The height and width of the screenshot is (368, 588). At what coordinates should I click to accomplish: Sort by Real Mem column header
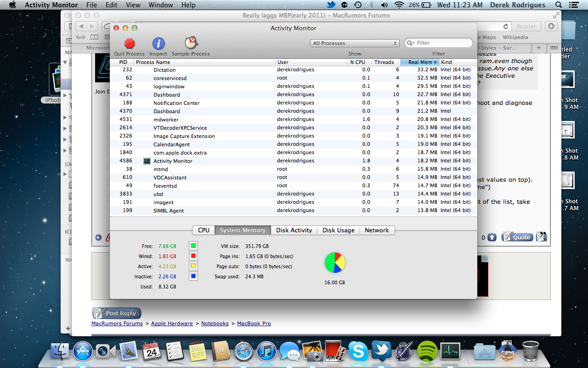420,62
